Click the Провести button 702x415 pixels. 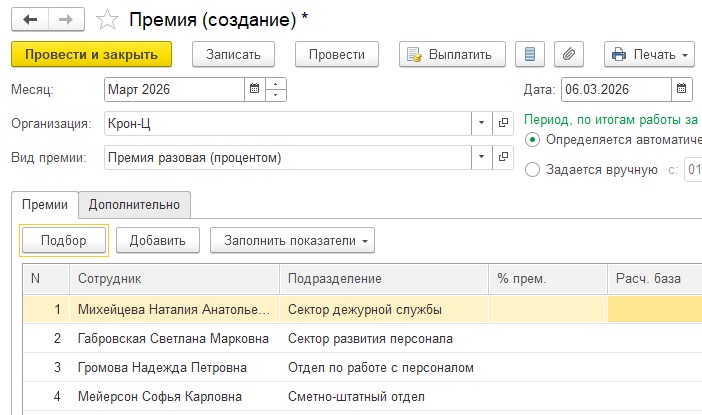[x=337, y=55]
